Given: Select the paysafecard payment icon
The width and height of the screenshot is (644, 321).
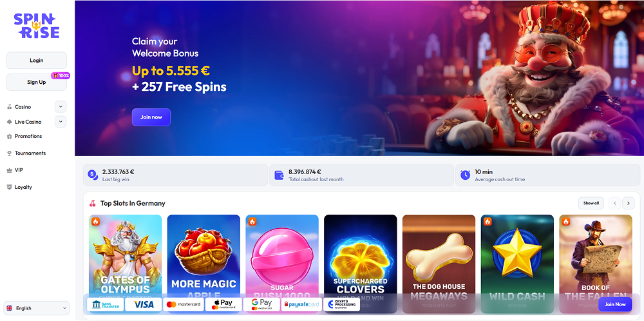Looking at the screenshot, I should pos(301,304).
